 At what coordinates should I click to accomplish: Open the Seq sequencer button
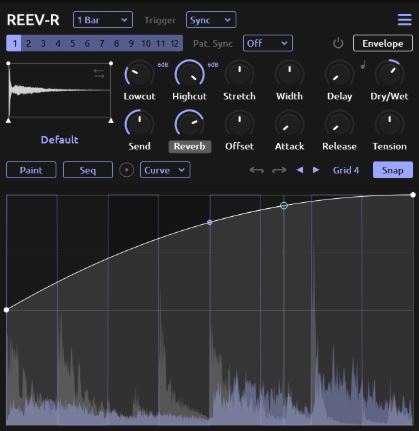[88, 170]
